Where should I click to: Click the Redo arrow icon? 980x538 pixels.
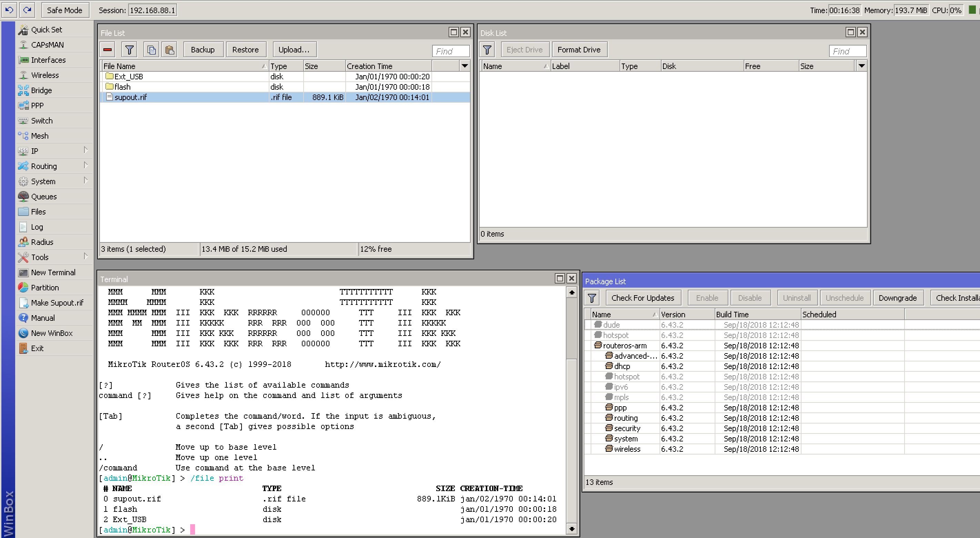coord(27,10)
